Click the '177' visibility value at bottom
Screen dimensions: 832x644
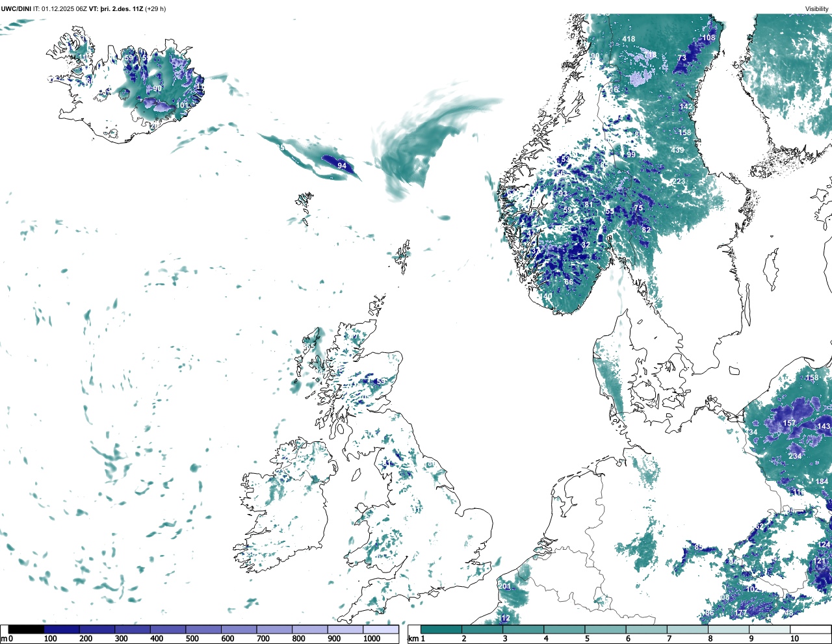741,613
